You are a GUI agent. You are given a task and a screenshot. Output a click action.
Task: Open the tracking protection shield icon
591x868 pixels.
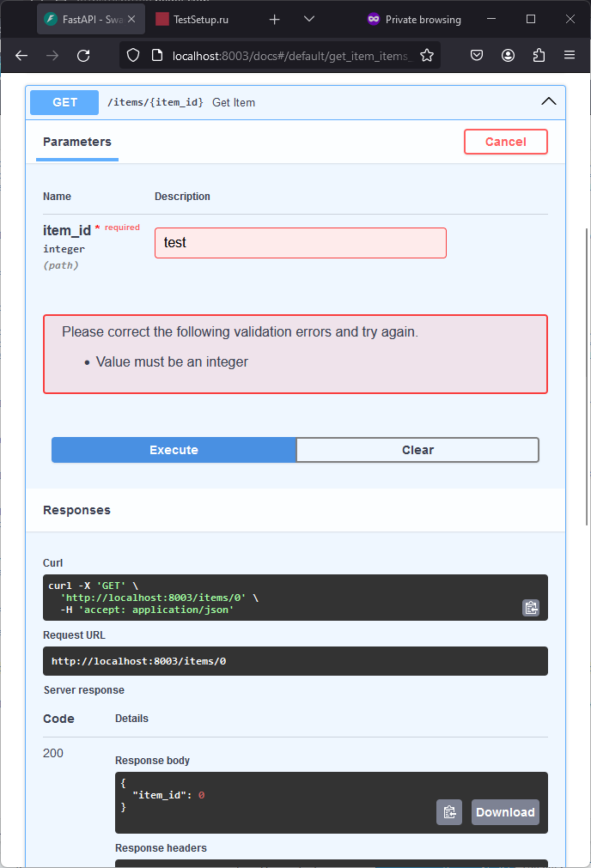[133, 55]
